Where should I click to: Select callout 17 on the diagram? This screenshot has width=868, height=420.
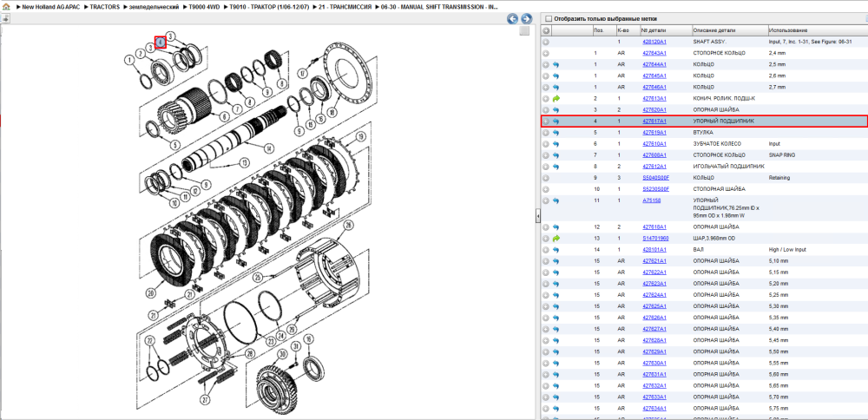tap(302, 73)
